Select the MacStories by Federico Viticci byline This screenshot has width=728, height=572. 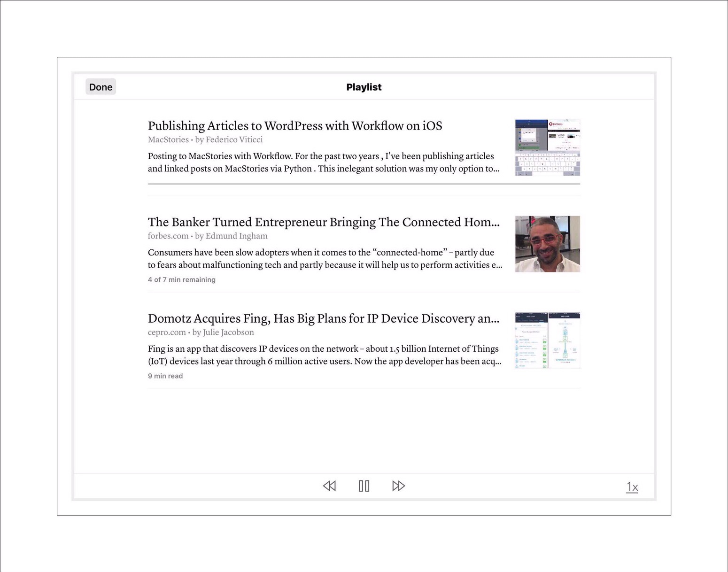pos(205,139)
